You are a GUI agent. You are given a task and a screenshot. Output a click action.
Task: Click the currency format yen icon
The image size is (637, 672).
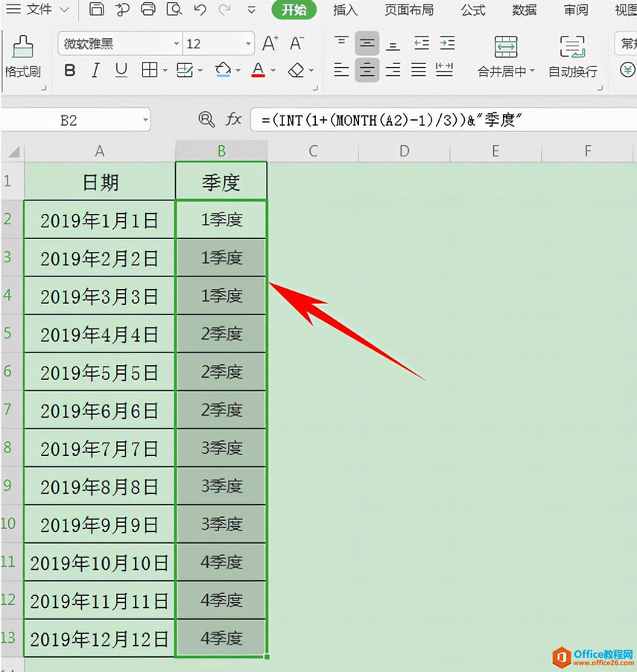pos(627,69)
